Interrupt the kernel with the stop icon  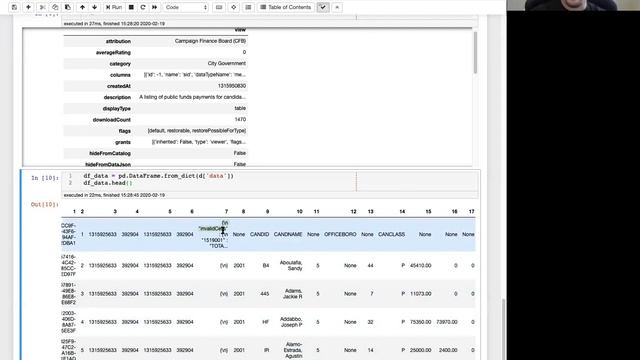pos(131,7)
